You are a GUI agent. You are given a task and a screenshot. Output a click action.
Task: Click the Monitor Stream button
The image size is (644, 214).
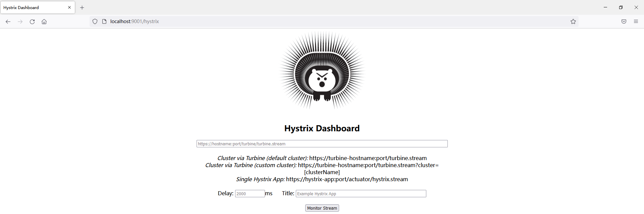(322, 208)
